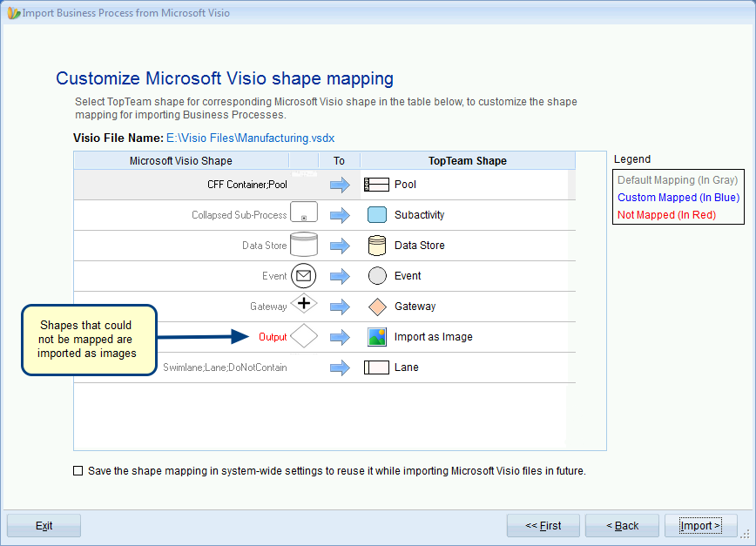Open the Manufacturing.vsdx file path link
Image resolution: width=756 pixels, height=546 pixels.
pos(250,138)
